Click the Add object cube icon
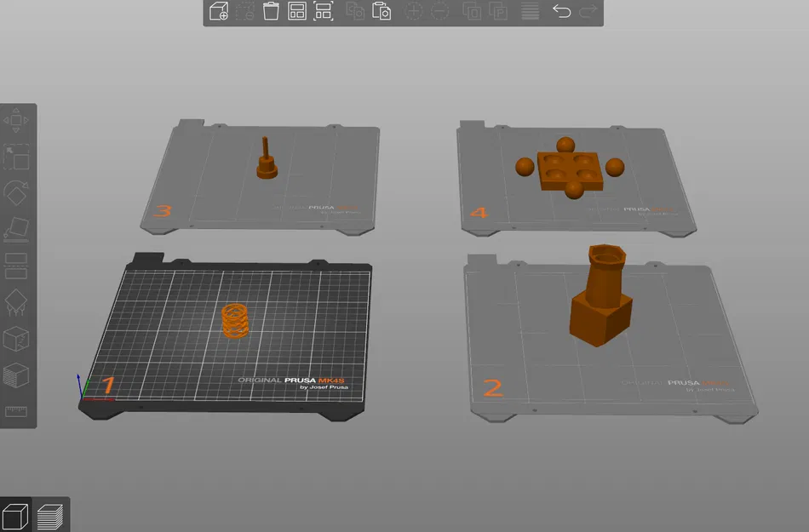The image size is (809, 532). pos(219,11)
